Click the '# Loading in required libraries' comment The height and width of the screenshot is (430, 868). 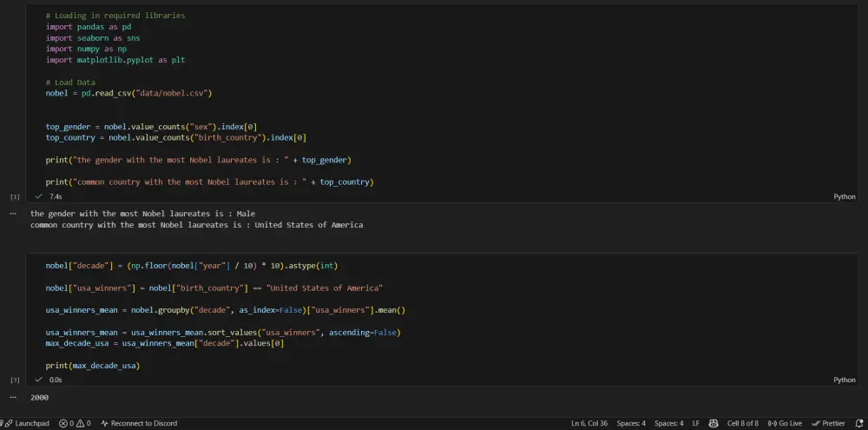115,16
